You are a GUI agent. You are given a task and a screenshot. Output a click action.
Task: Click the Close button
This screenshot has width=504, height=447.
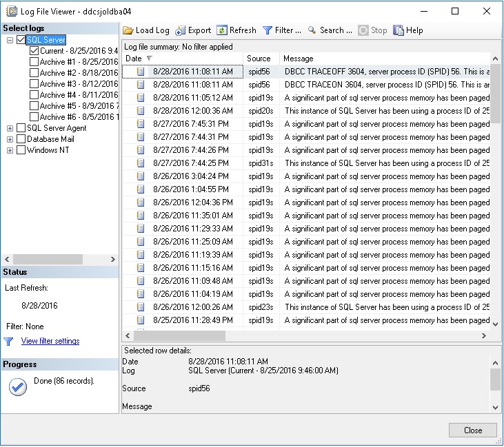click(473, 430)
